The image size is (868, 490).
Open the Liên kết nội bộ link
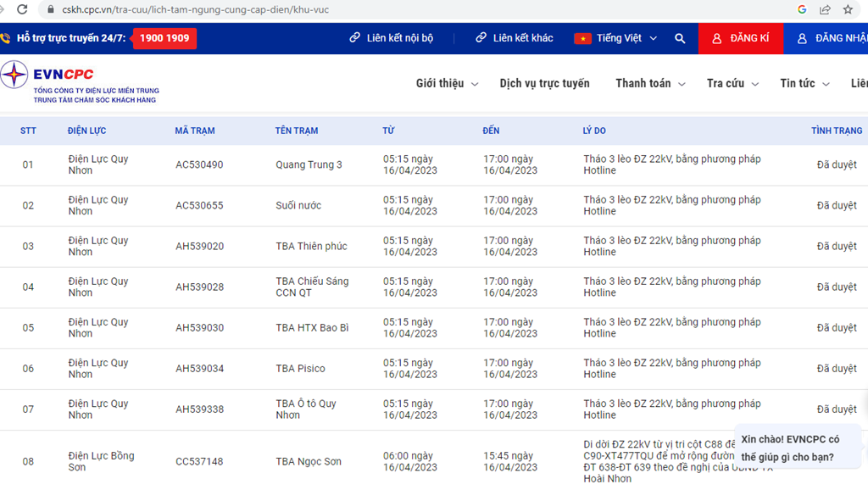coord(392,38)
